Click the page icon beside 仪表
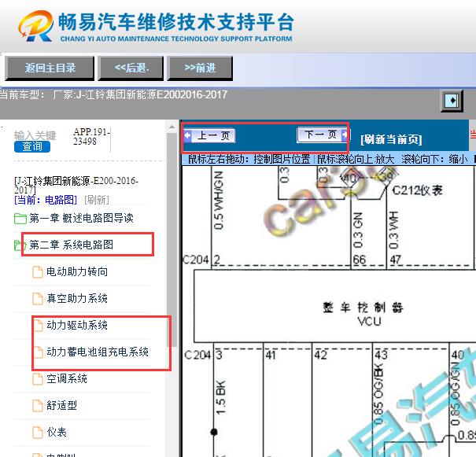Viewport: 476px width, 457px height. (x=38, y=432)
